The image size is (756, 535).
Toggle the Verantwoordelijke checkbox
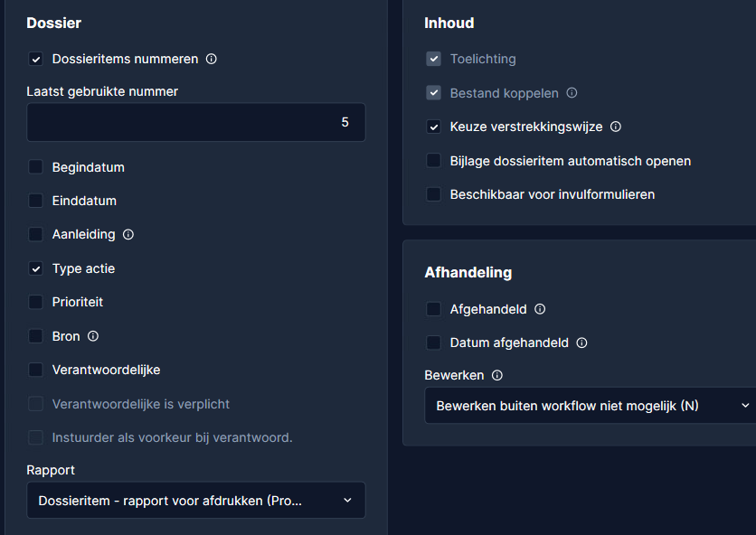(x=36, y=370)
